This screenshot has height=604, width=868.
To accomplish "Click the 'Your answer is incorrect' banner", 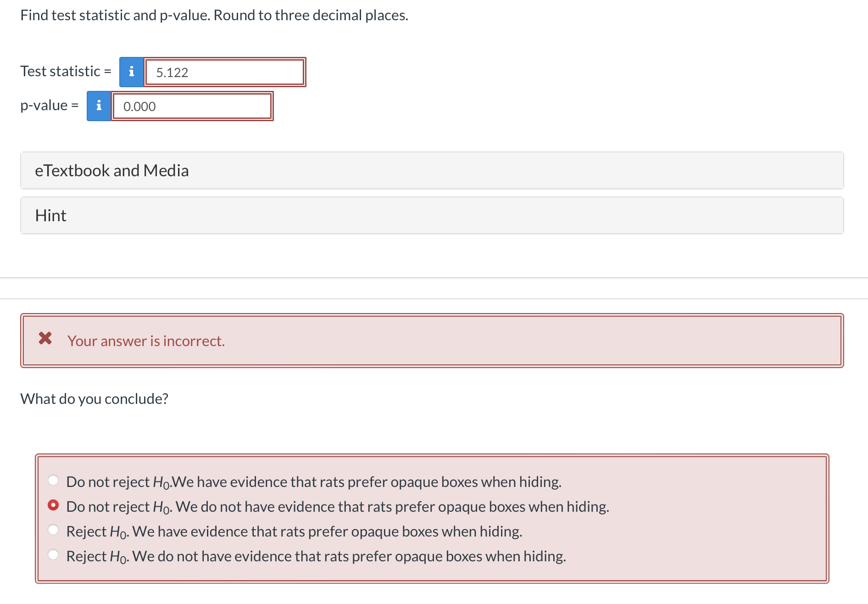I will point(432,341).
